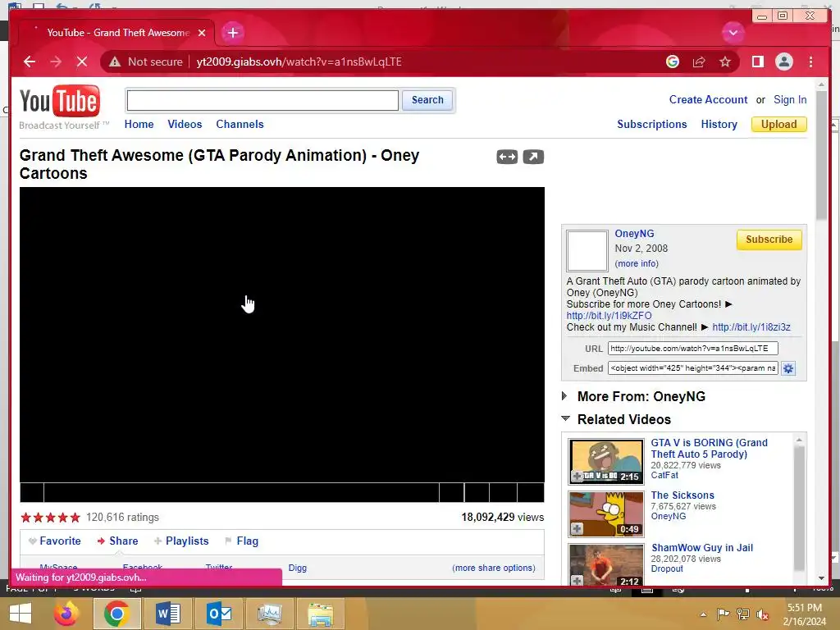This screenshot has height=630, width=840.
Task: Open Subscriptions page
Action: [651, 125]
